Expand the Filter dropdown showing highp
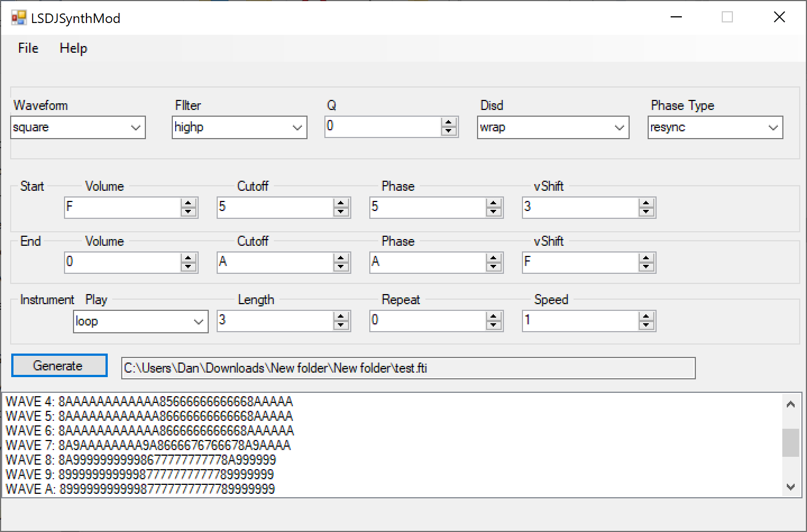This screenshot has width=807, height=532. pyautogui.click(x=297, y=127)
